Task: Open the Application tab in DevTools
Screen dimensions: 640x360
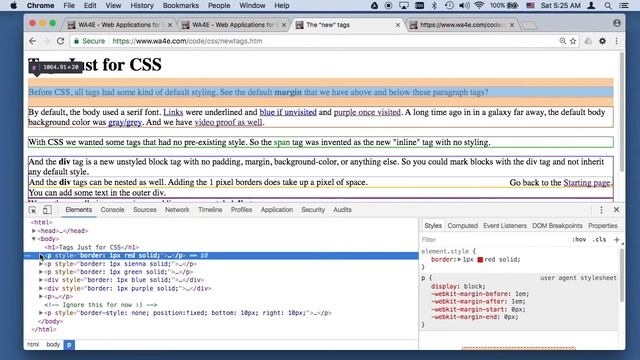Action: (x=277, y=210)
